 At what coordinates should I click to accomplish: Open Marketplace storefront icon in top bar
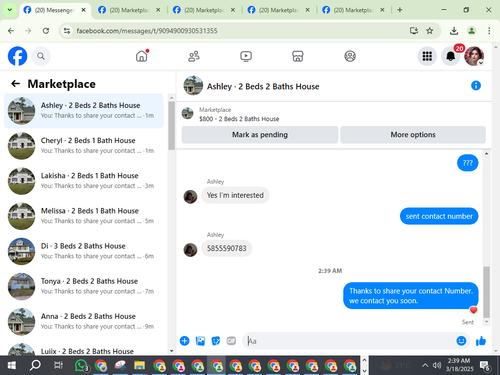click(298, 56)
